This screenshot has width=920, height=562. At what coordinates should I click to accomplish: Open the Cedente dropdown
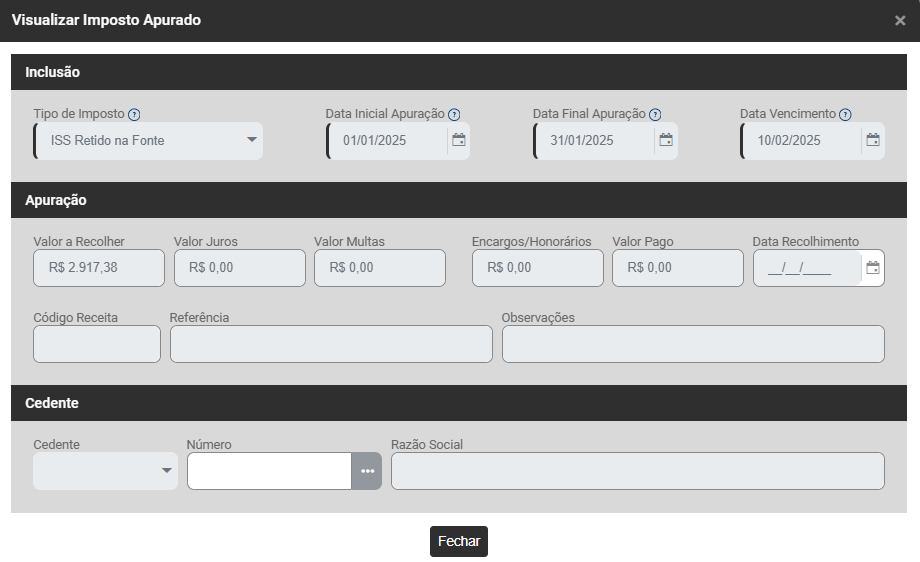106,471
